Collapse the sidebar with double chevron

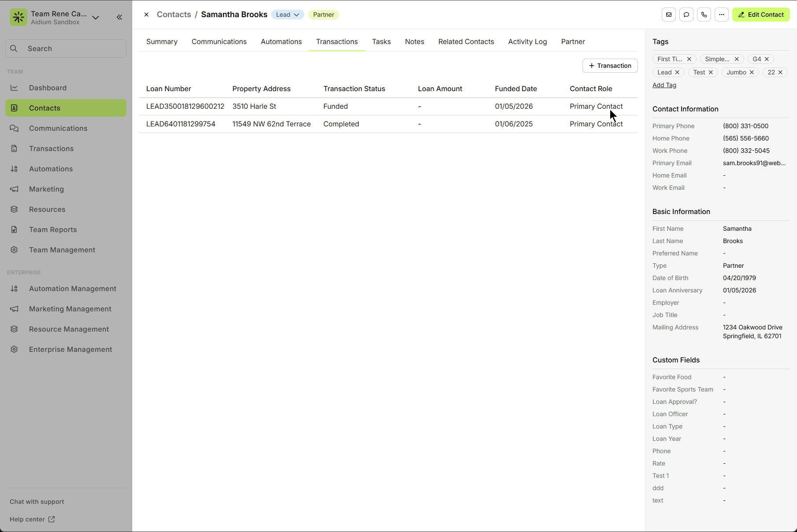pyautogui.click(x=119, y=17)
